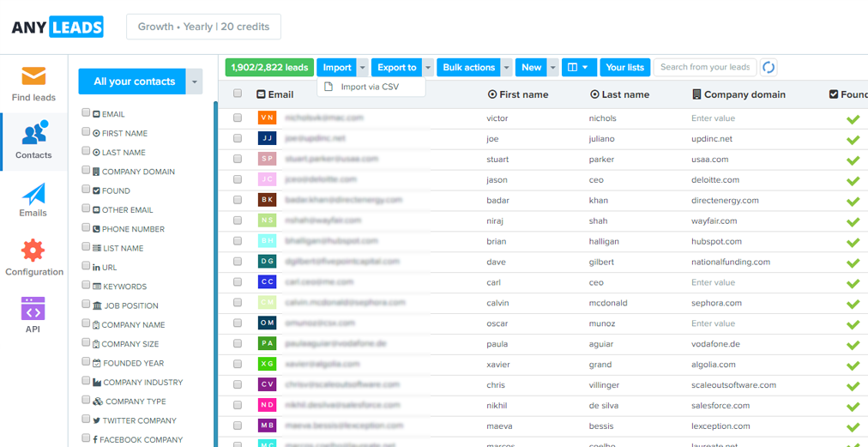Open the Growth Yearly 20 credits plan selector
The image size is (868, 447).
(x=203, y=27)
